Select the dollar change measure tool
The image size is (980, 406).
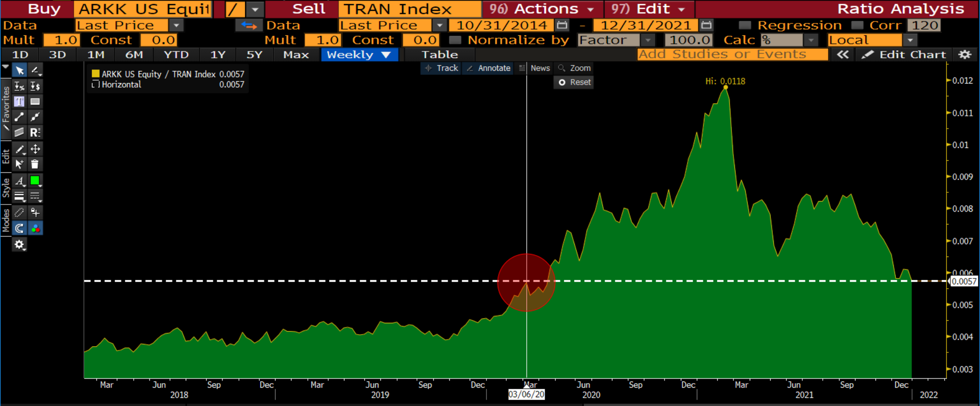35,86
